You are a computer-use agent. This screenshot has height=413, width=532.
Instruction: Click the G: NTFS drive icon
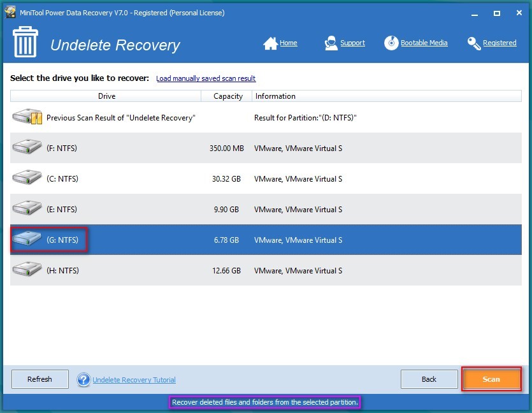click(x=27, y=238)
